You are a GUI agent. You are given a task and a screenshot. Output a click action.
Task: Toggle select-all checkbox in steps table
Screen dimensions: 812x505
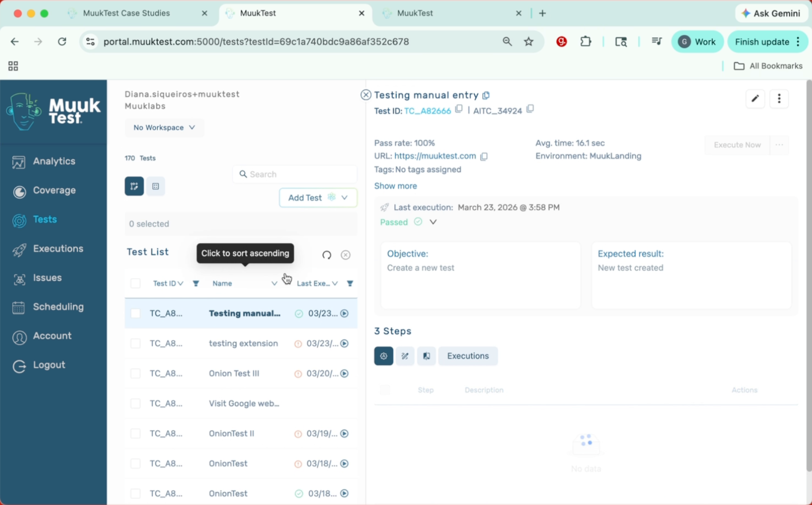tap(385, 390)
